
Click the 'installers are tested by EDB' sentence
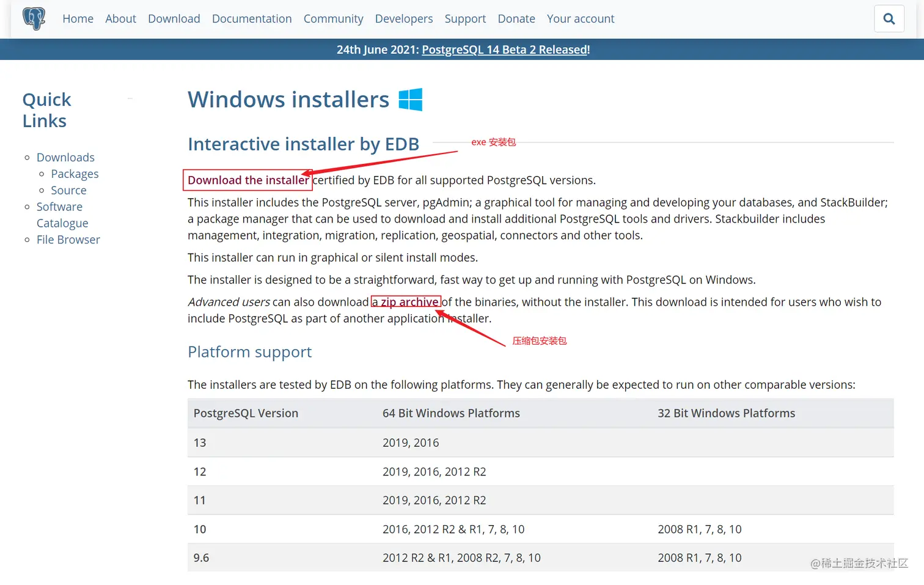[521, 384]
